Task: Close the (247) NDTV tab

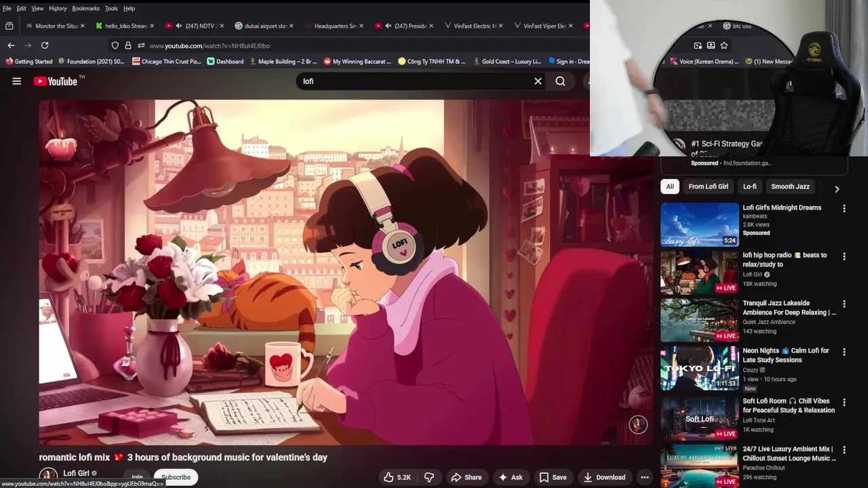Action: pyautogui.click(x=222, y=26)
